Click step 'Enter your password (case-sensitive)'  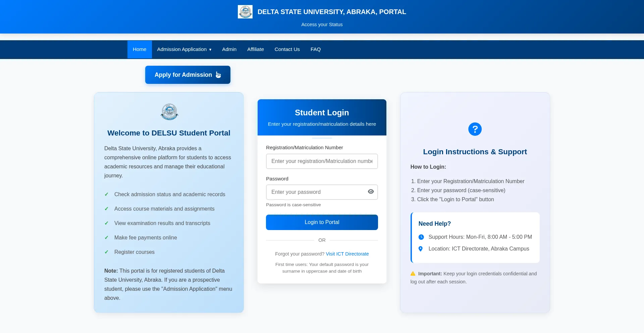461,190
